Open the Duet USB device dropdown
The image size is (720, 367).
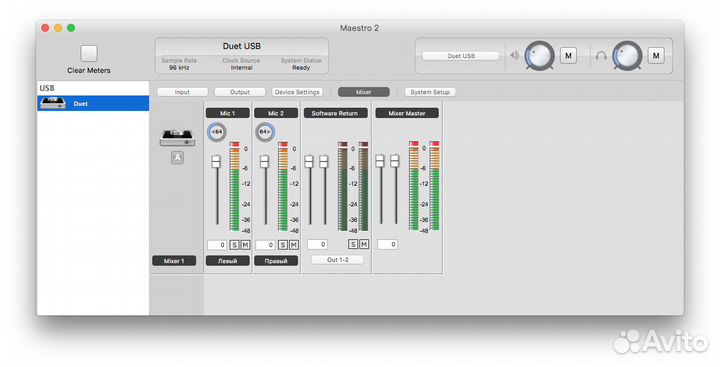tap(461, 56)
